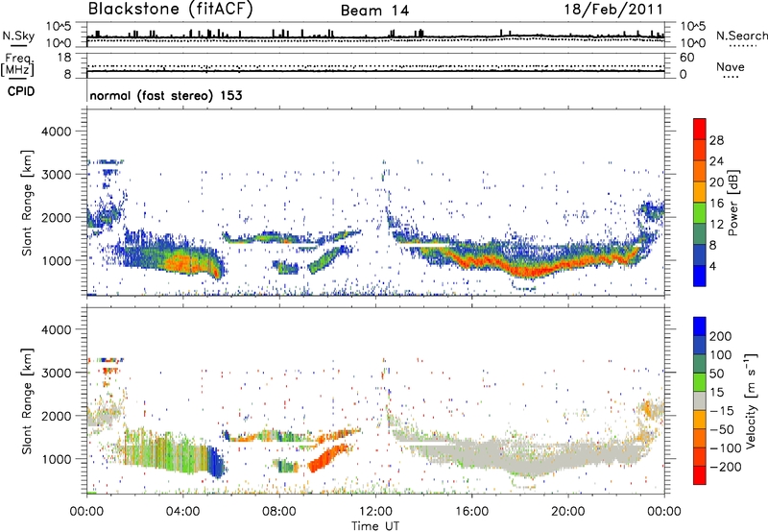Select the "Beam 14" heading
This screenshot has width=768, height=532.
tap(374, 11)
